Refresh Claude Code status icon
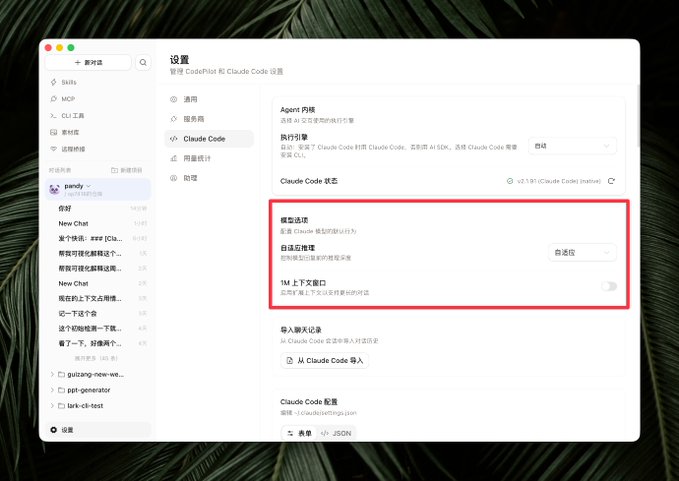Image resolution: width=679 pixels, height=481 pixels. 611,181
